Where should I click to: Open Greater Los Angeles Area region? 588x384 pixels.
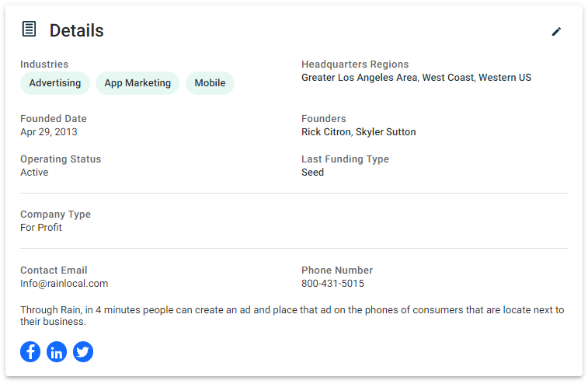[359, 78]
